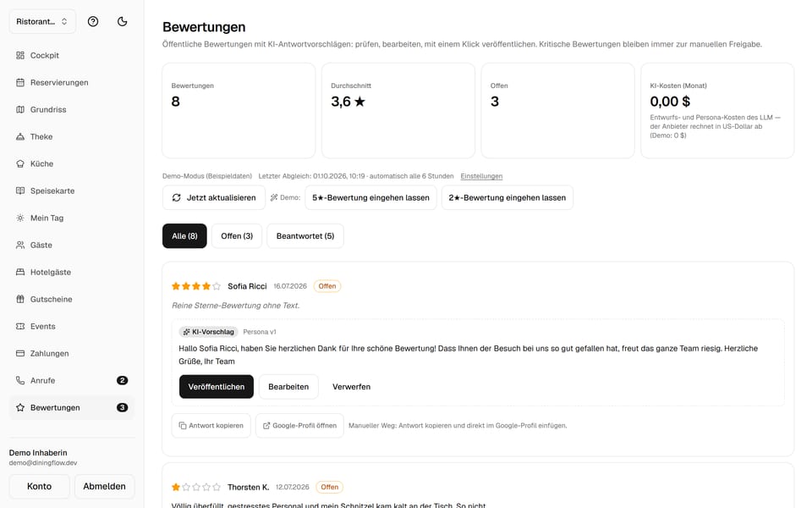Click the Persona v1 label
Viewport: 812px width, 508px height.
pos(260,332)
